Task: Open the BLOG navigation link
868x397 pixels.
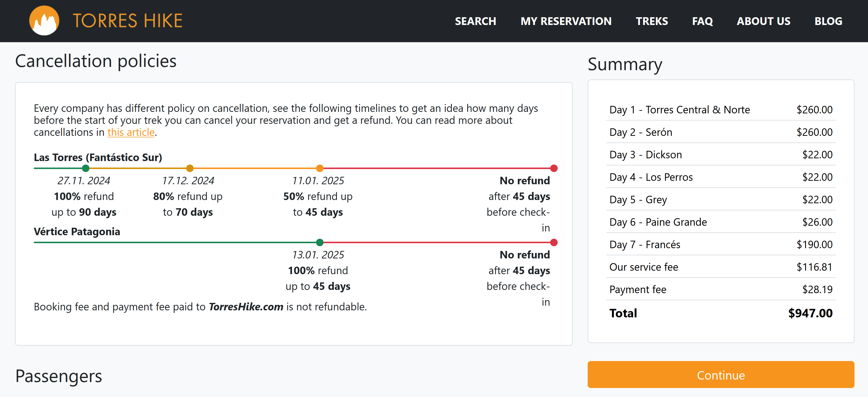Action: 828,21
